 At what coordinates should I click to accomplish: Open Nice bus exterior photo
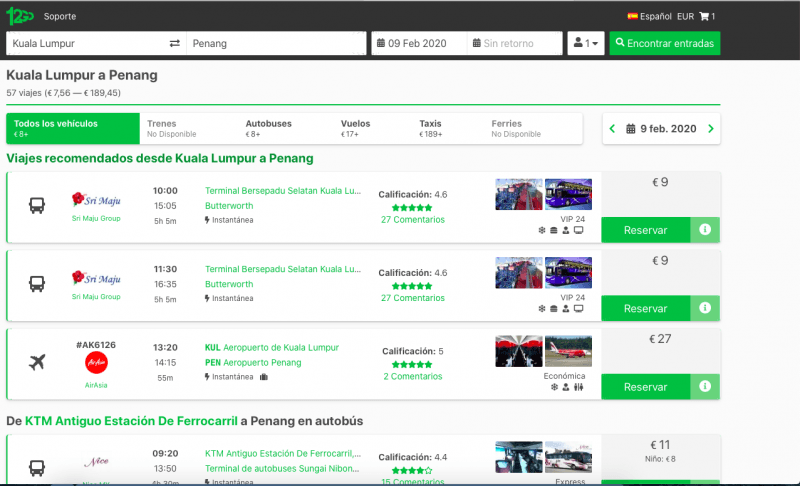click(568, 457)
